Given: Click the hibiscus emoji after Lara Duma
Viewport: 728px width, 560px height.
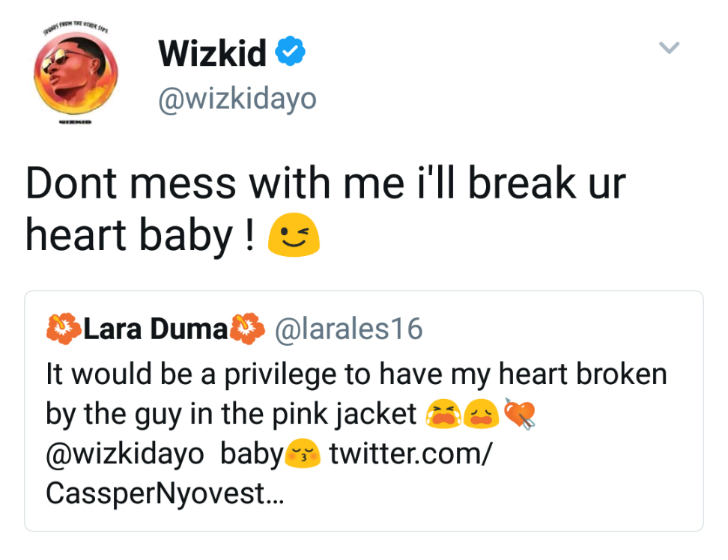Looking at the screenshot, I should [x=247, y=329].
